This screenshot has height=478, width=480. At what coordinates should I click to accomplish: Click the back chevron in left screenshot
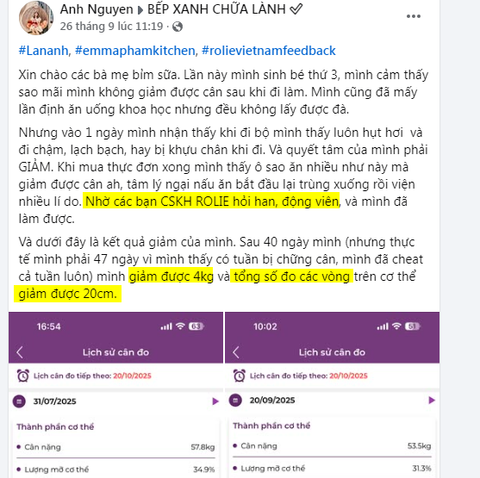pyautogui.click(x=20, y=352)
